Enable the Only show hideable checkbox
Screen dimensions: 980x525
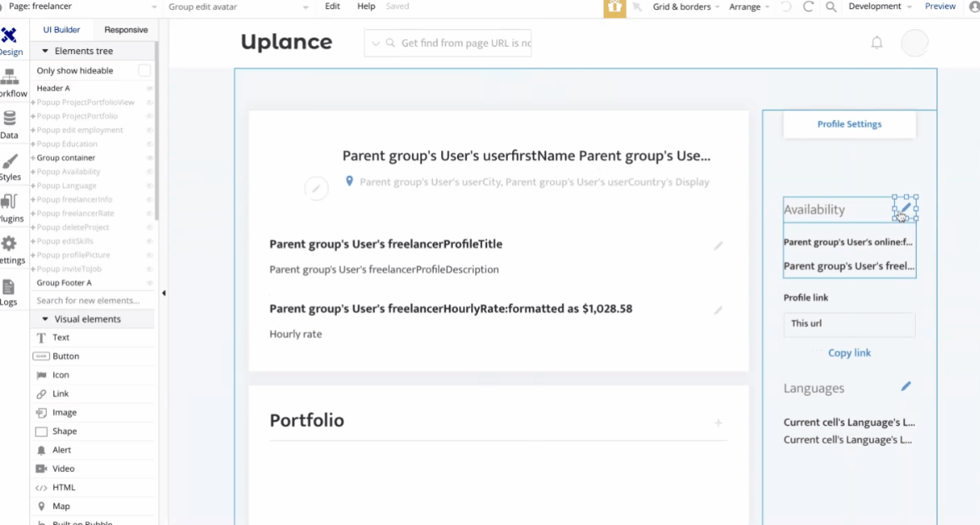(144, 71)
